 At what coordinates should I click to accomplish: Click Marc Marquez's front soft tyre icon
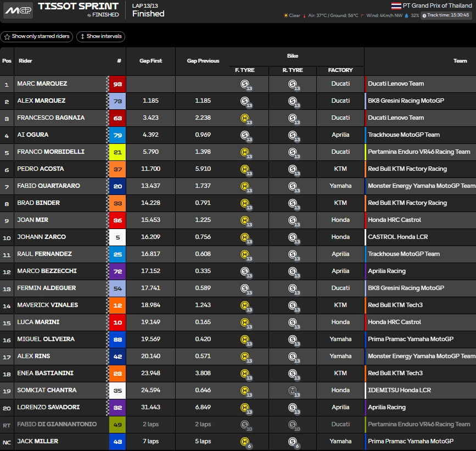pyautogui.click(x=245, y=84)
